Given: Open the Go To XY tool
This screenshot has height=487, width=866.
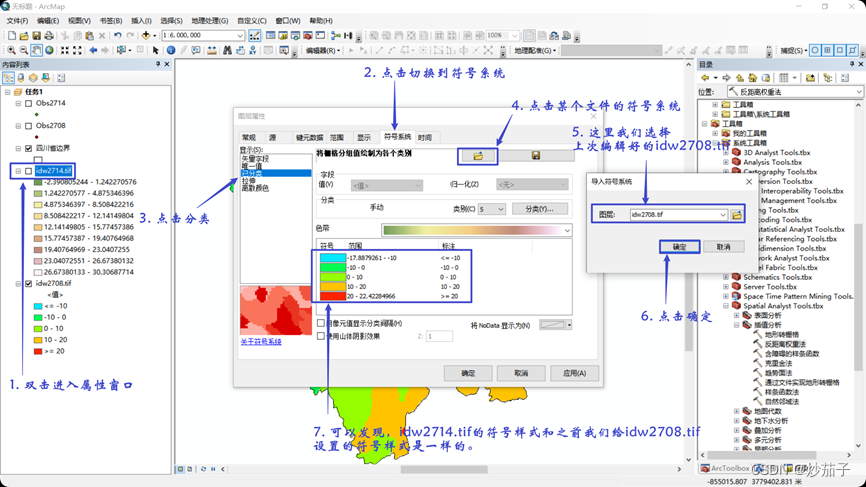Looking at the screenshot, I should pyautogui.click(x=252, y=50).
